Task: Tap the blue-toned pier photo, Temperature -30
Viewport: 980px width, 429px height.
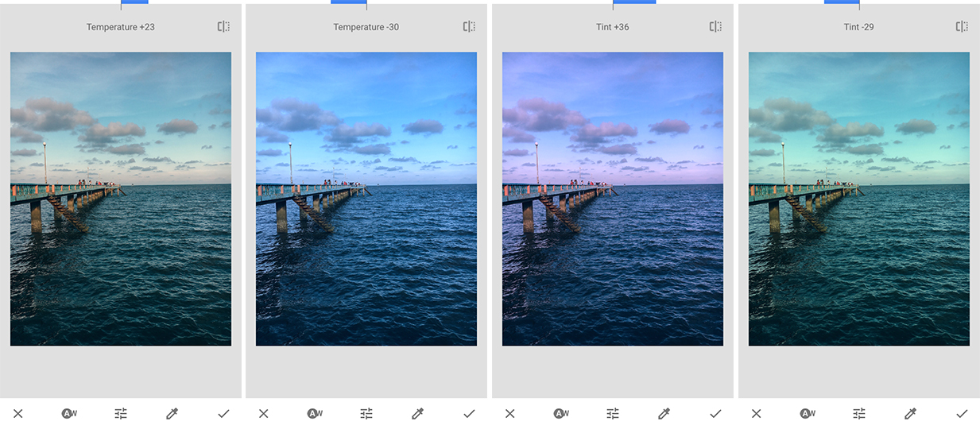Action: (x=366, y=199)
